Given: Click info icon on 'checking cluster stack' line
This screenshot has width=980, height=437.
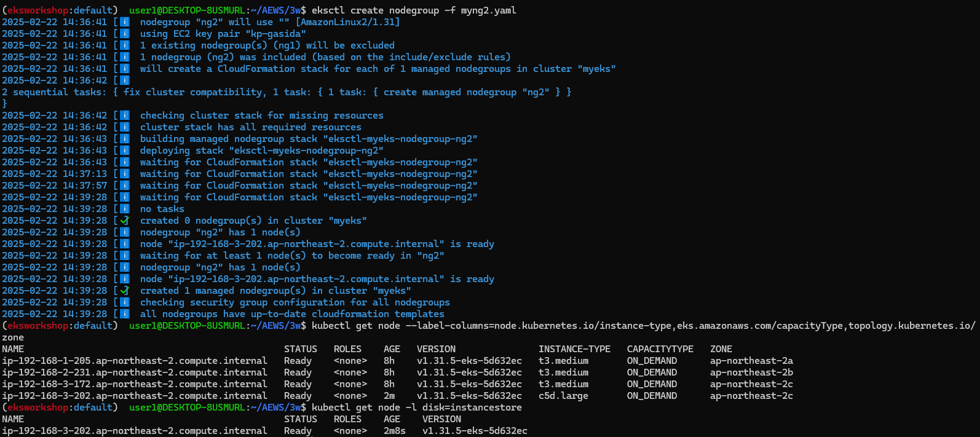Looking at the screenshot, I should click(125, 116).
